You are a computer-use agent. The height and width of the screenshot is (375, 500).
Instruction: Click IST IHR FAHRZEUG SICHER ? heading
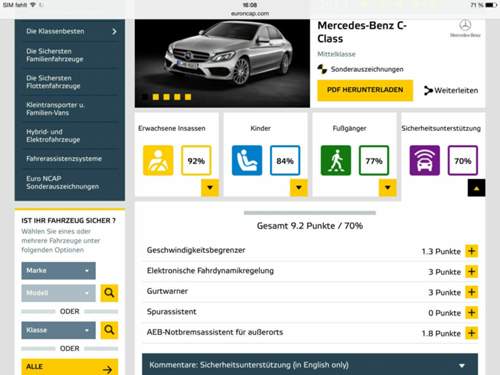(69, 221)
